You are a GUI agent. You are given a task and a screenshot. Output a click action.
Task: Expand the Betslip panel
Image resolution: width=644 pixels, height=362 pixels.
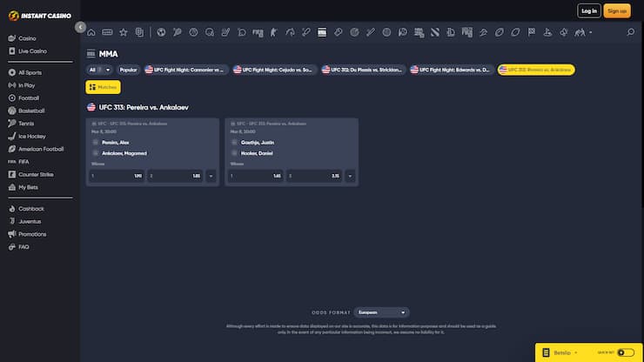564,352
